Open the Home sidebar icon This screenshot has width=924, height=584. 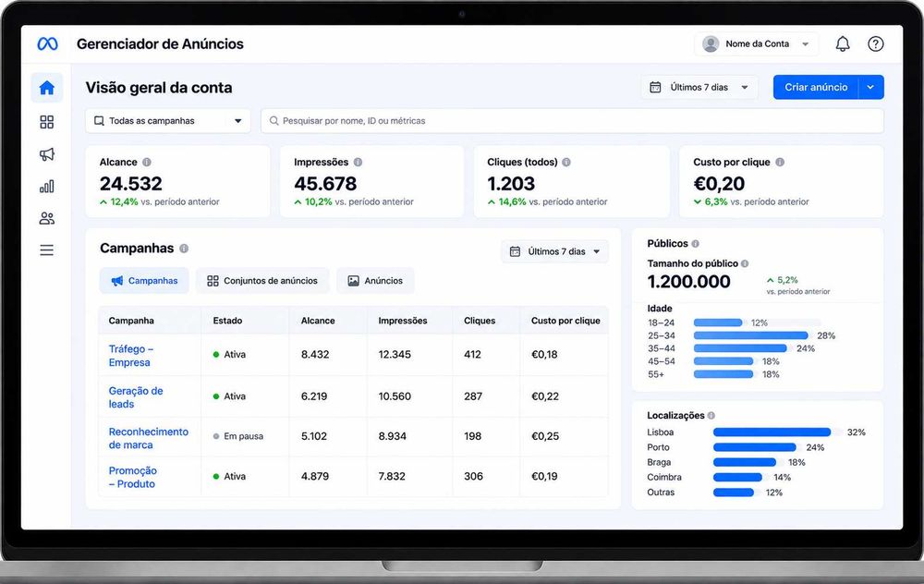coord(46,88)
